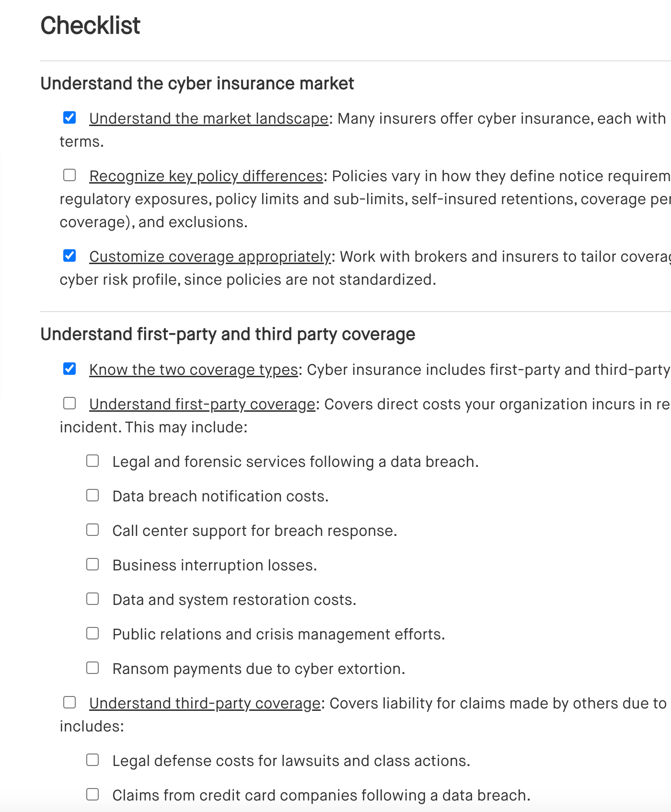Screen dimensions: 671x812
Task: Check the Public relations and crisis management box
Action: tap(92, 633)
